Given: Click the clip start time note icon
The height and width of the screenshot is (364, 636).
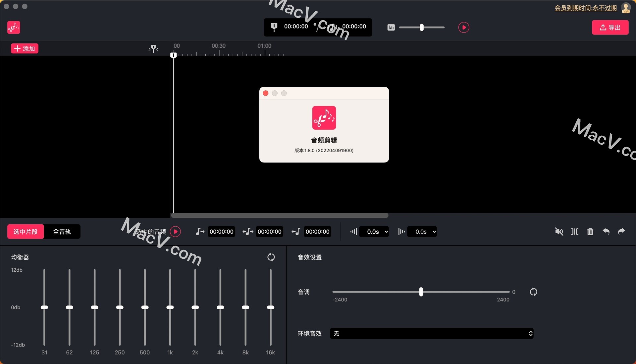Looking at the screenshot, I should pyautogui.click(x=200, y=232).
